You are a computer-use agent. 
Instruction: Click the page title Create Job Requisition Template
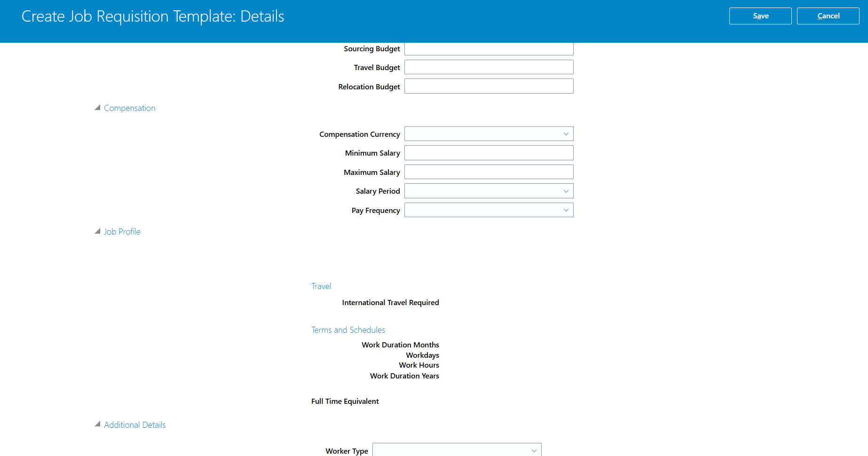(153, 16)
